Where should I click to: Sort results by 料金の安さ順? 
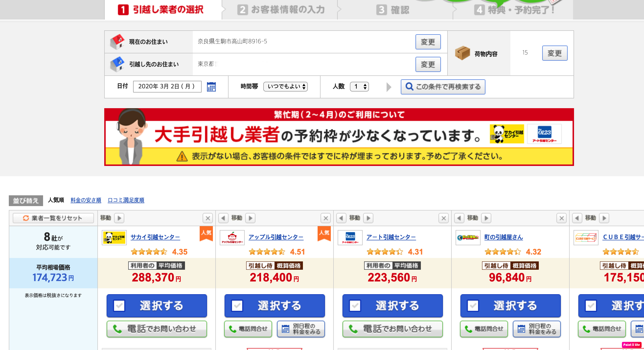[x=86, y=200]
